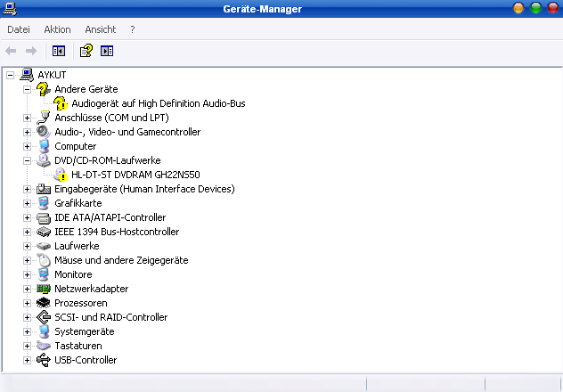The height and width of the screenshot is (392, 563).
Task: Open the ? help menu
Action: (x=132, y=29)
